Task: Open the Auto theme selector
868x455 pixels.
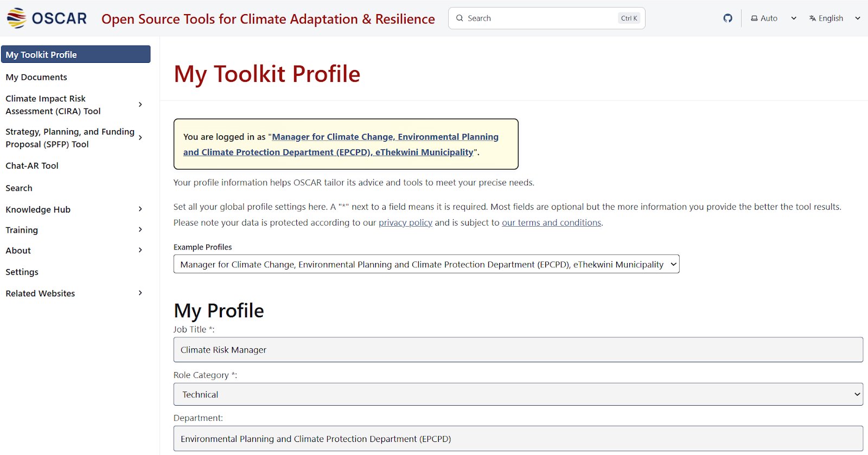Action: 773,18
